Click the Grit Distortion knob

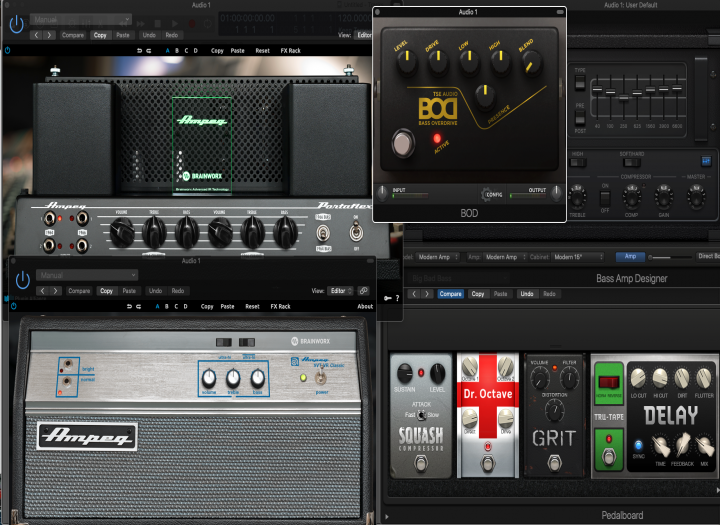[555, 410]
